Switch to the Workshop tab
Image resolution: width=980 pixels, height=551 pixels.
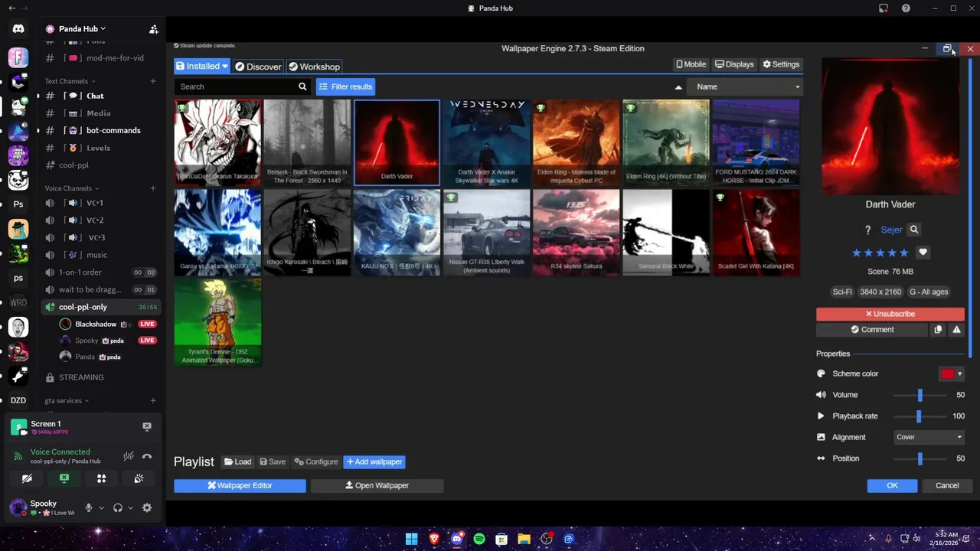314,67
